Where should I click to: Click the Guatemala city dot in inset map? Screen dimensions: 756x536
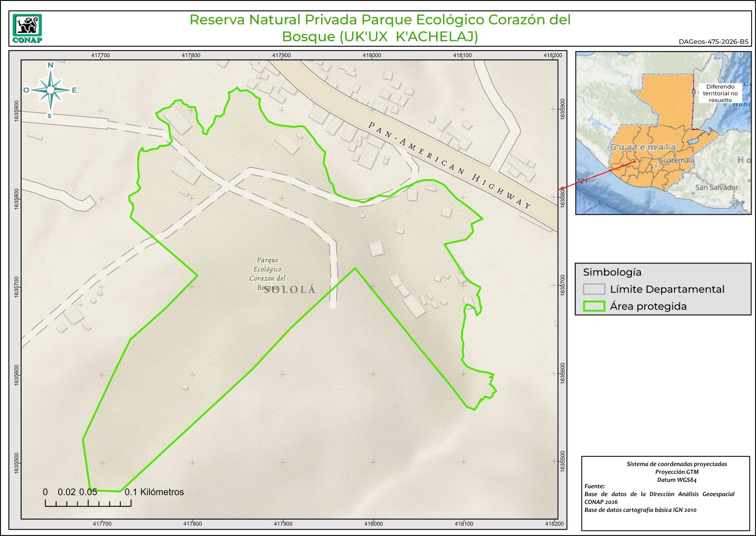coord(656,166)
